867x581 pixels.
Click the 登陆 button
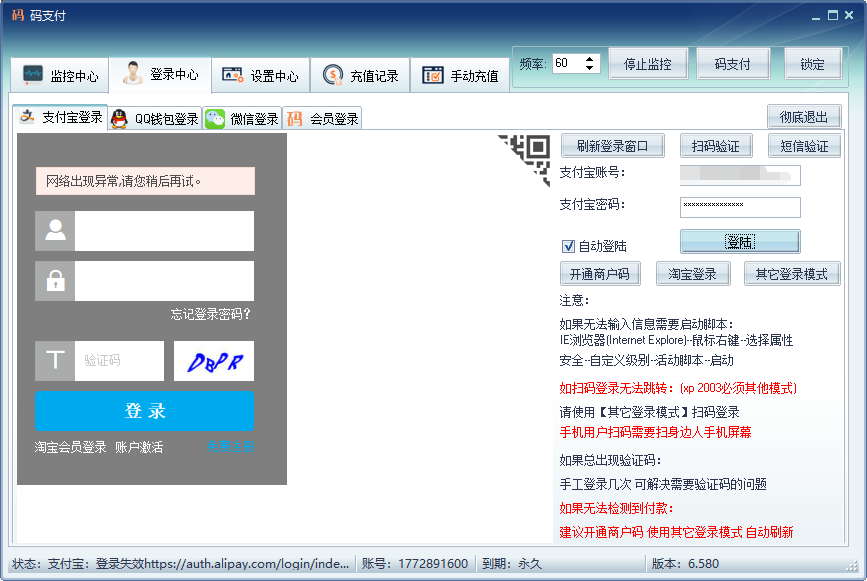(740, 242)
